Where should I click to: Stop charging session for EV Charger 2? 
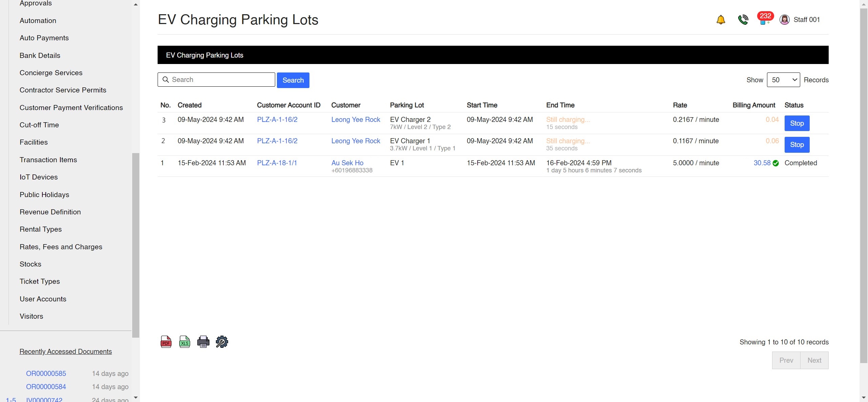pyautogui.click(x=796, y=123)
